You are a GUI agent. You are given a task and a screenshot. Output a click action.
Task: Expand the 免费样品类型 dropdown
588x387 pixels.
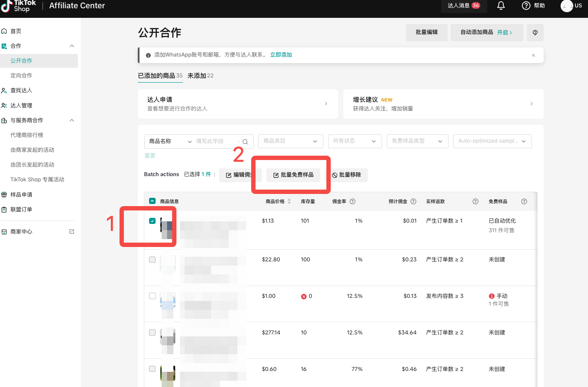pyautogui.click(x=417, y=141)
